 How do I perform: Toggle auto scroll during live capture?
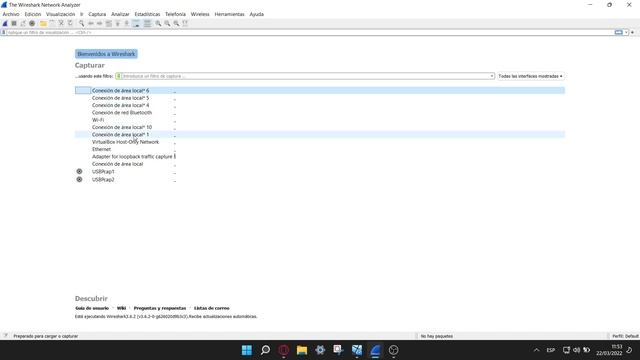[136, 23]
